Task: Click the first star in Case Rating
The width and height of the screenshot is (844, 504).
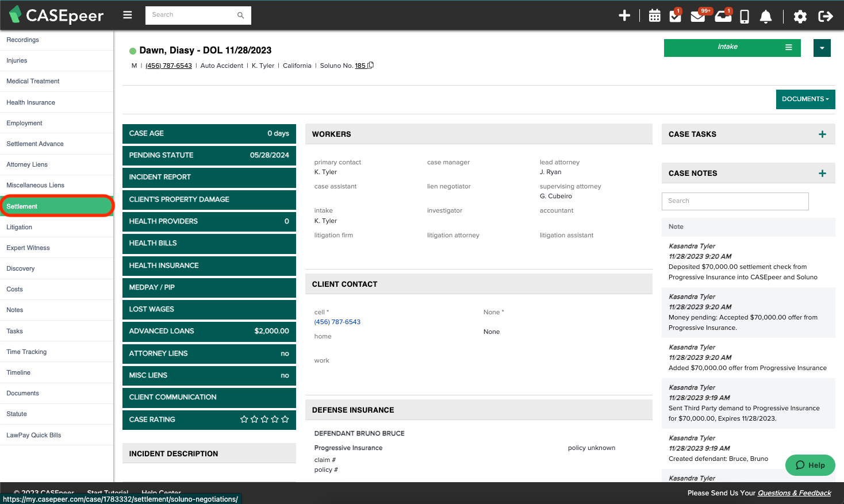Action: [x=244, y=420]
